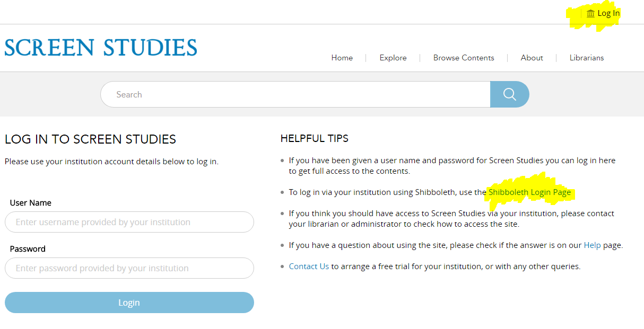
Task: Click the institution building icon beside Log In
Action: pyautogui.click(x=590, y=13)
